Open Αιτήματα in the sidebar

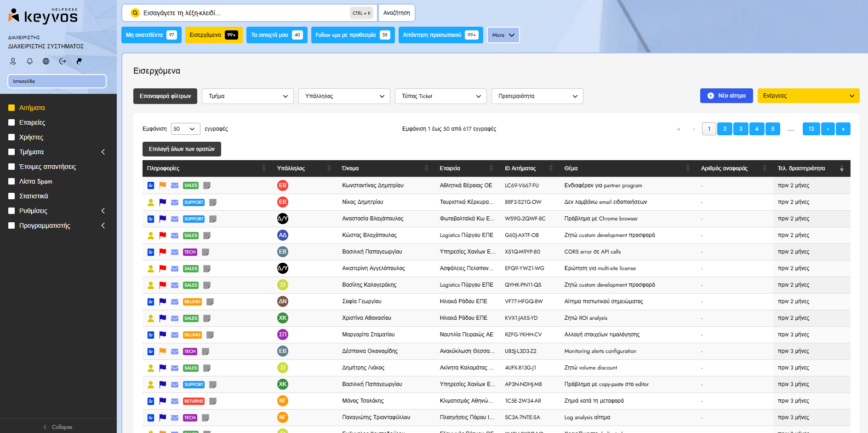click(x=32, y=108)
